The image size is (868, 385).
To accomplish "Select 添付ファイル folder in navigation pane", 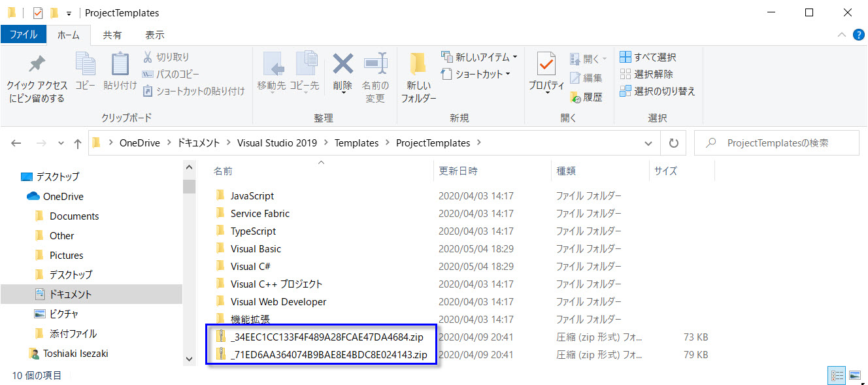I will pyautogui.click(x=65, y=334).
